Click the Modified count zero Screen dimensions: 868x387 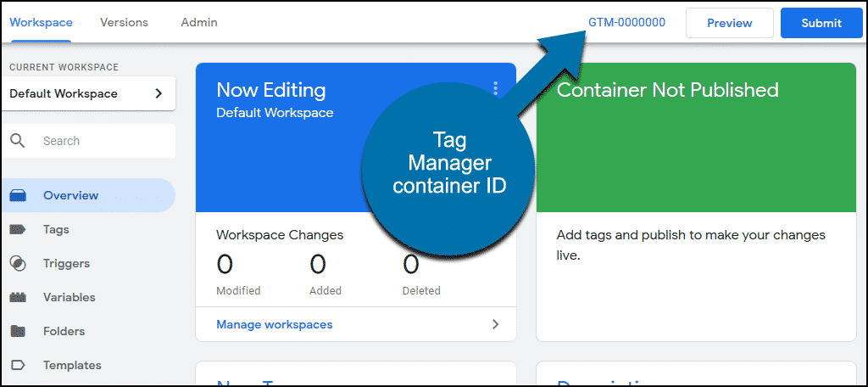point(225,265)
